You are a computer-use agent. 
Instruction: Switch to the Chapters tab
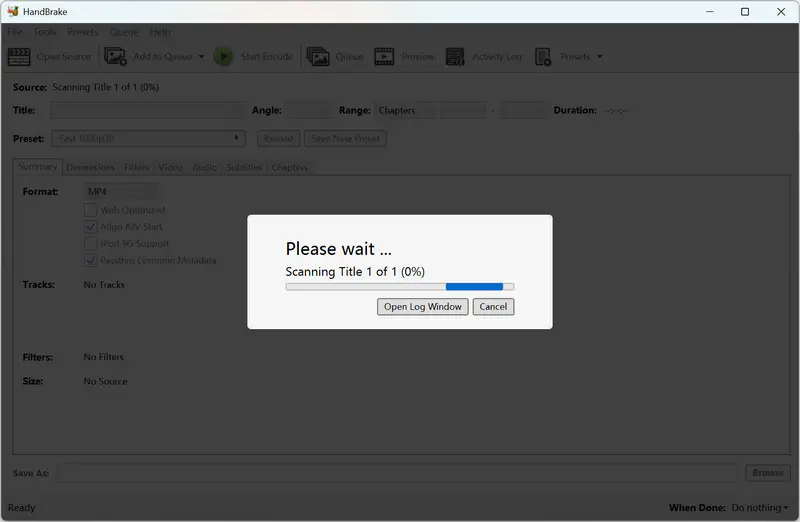(x=289, y=167)
